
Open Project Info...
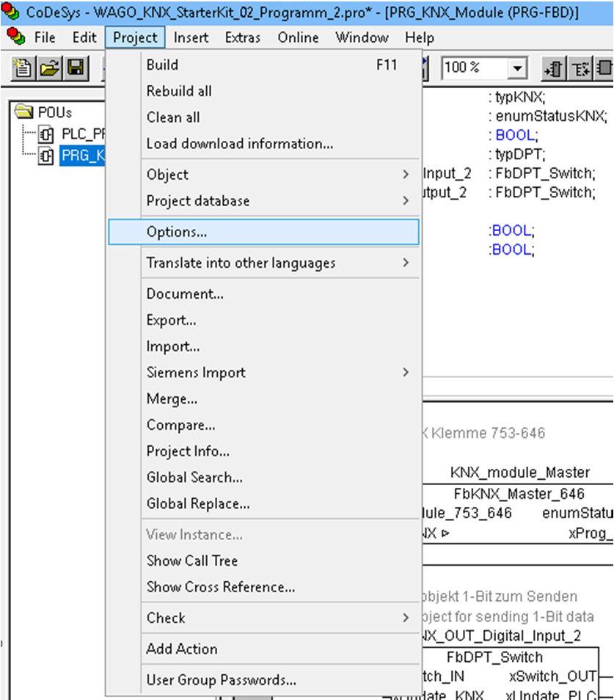(x=263, y=451)
